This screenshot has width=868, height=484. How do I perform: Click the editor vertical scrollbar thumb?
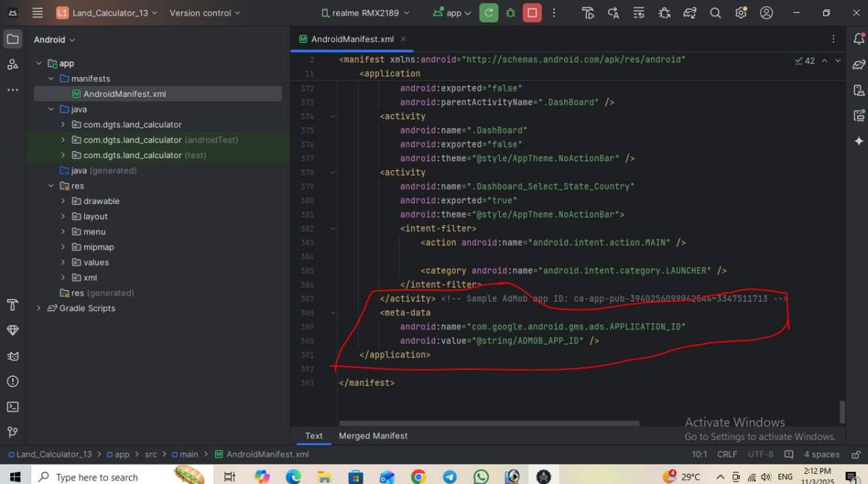tap(843, 411)
